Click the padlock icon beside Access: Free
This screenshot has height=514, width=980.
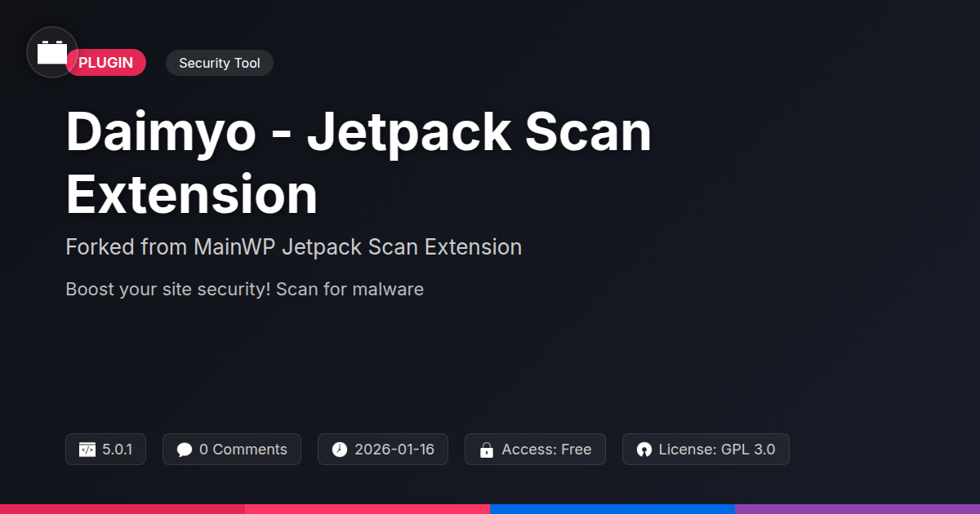[487, 450]
